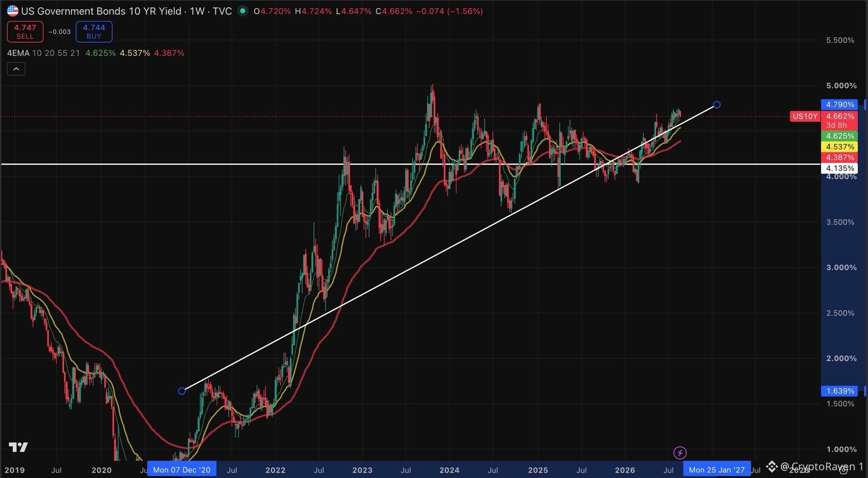
Task: Click the US flag symbol logo
Action: pos(13,11)
